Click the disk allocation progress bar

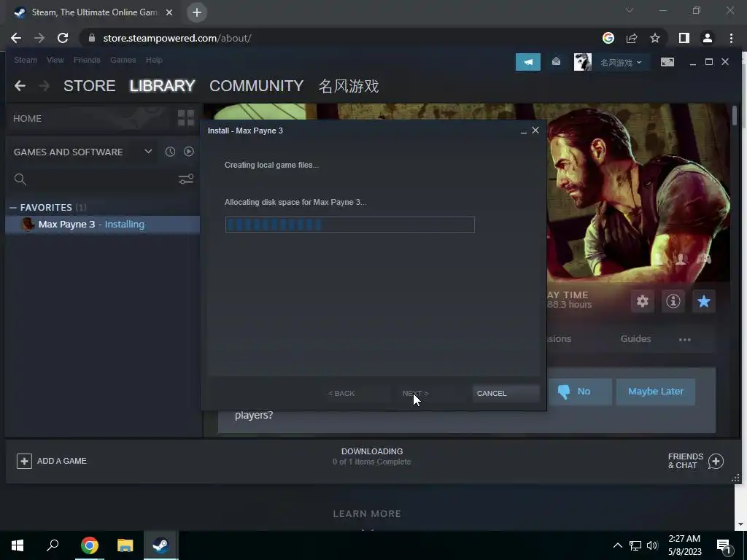[349, 225]
